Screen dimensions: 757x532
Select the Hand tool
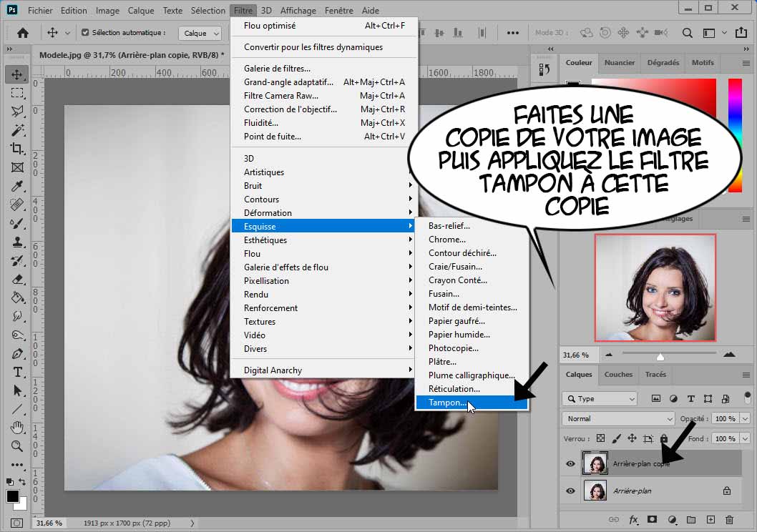pos(17,428)
